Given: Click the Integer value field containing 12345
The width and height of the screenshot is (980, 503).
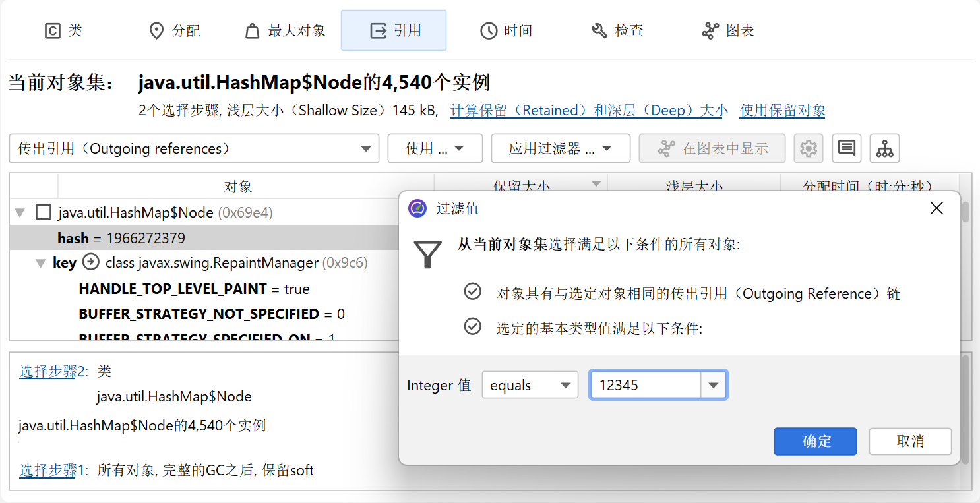Looking at the screenshot, I should coord(645,386).
